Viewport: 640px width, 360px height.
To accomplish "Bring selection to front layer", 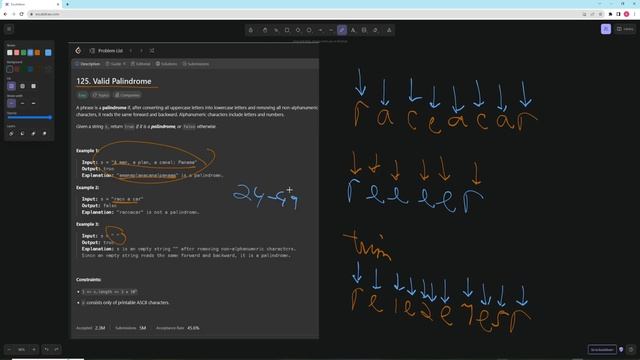I will [x=44, y=133].
